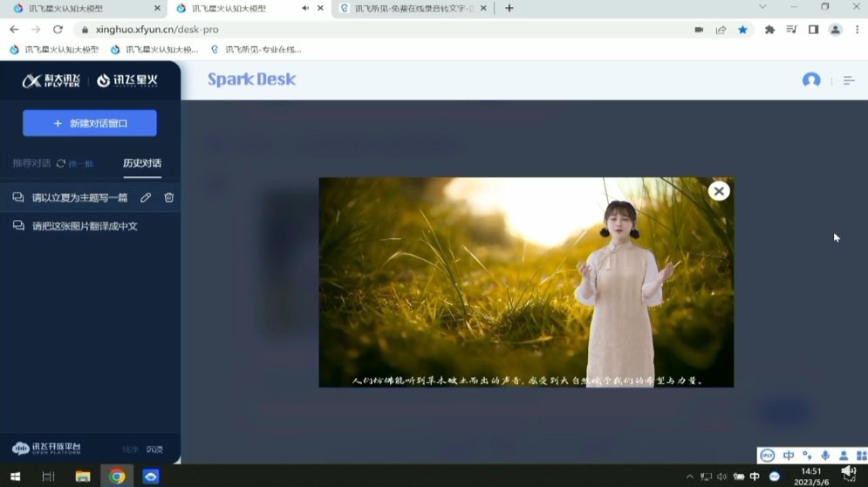Open the Chrome three-dot menu
868x487 pixels.
tap(855, 30)
